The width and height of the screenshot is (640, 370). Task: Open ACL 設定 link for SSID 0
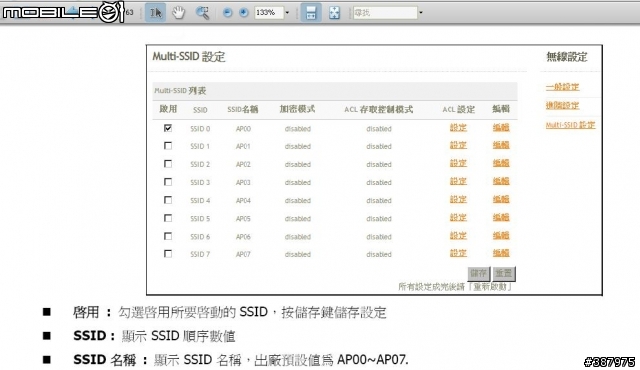(458, 128)
